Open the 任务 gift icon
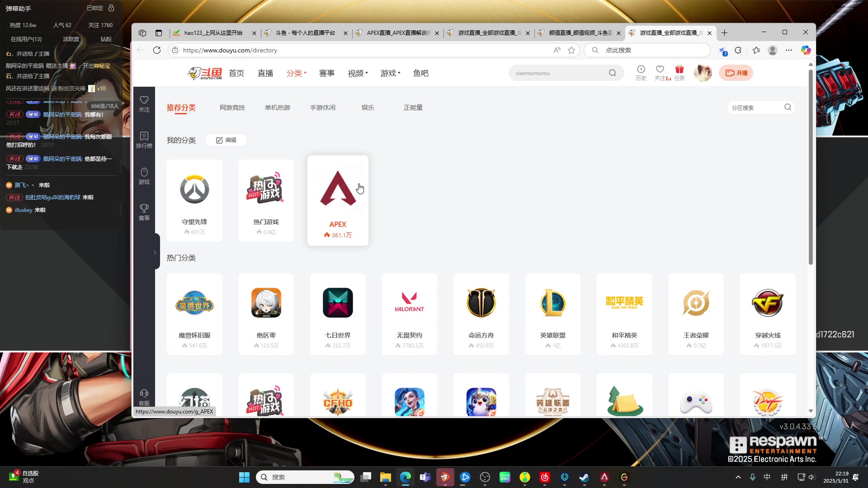 coord(679,72)
